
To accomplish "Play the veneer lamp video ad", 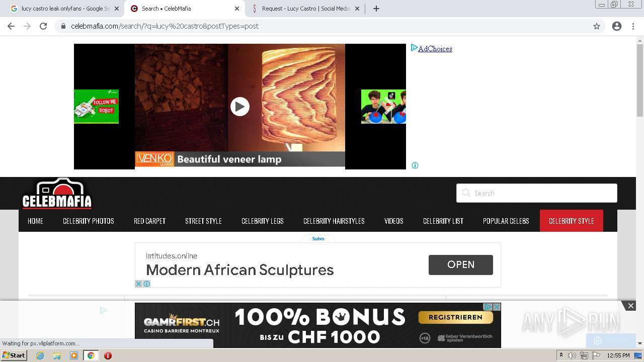I will [240, 107].
